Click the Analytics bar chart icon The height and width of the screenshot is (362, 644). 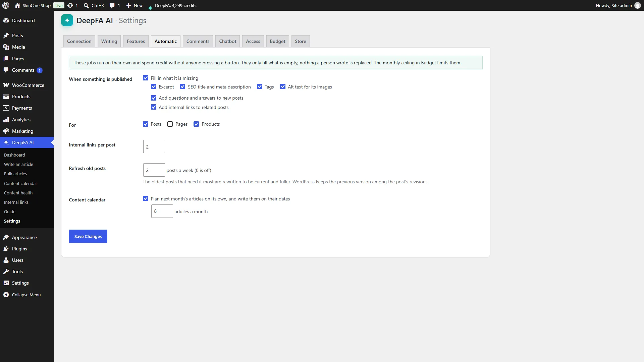6,120
